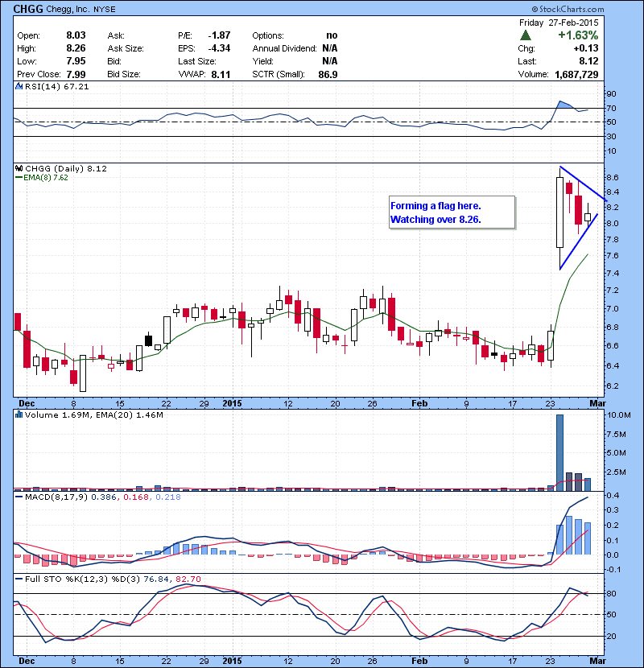644x668 pixels.
Task: Click the large white breakout candle
Action: pyautogui.click(x=559, y=212)
